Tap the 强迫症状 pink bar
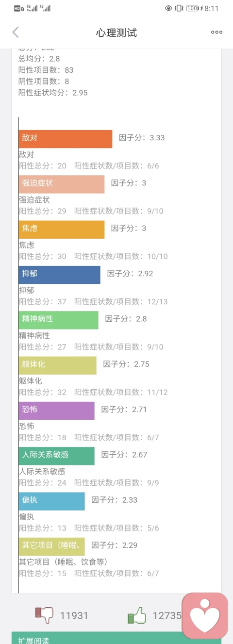This screenshot has height=644, width=233. click(62, 184)
